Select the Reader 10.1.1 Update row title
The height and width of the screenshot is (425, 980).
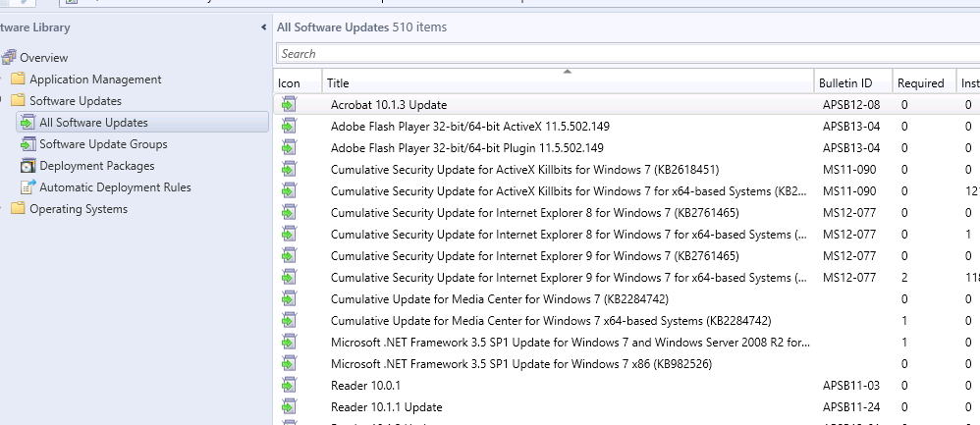click(x=386, y=407)
